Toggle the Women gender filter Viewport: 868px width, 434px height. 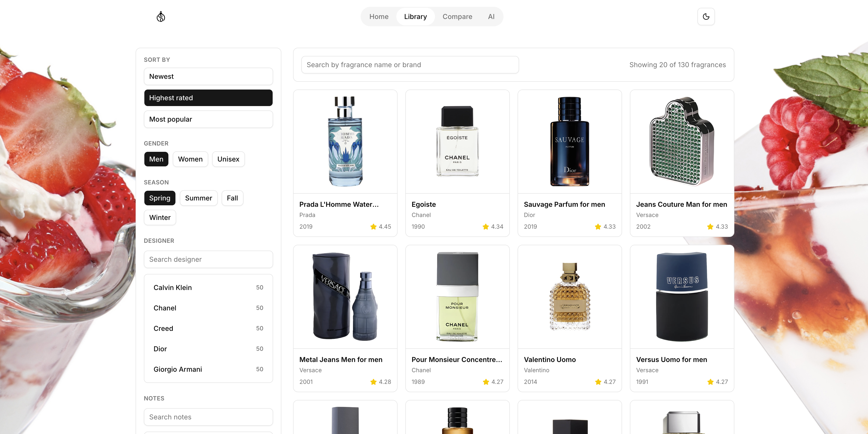[x=190, y=159]
